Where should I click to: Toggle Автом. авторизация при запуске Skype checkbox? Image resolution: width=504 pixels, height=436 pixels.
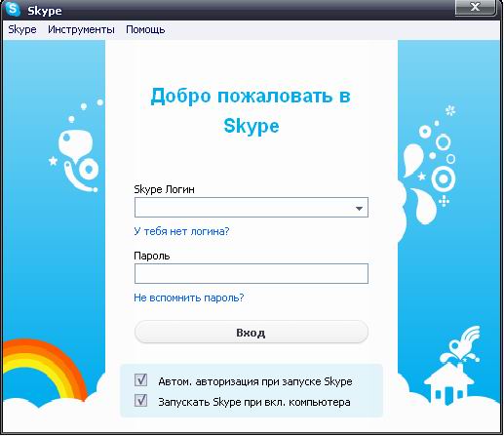pos(140,379)
